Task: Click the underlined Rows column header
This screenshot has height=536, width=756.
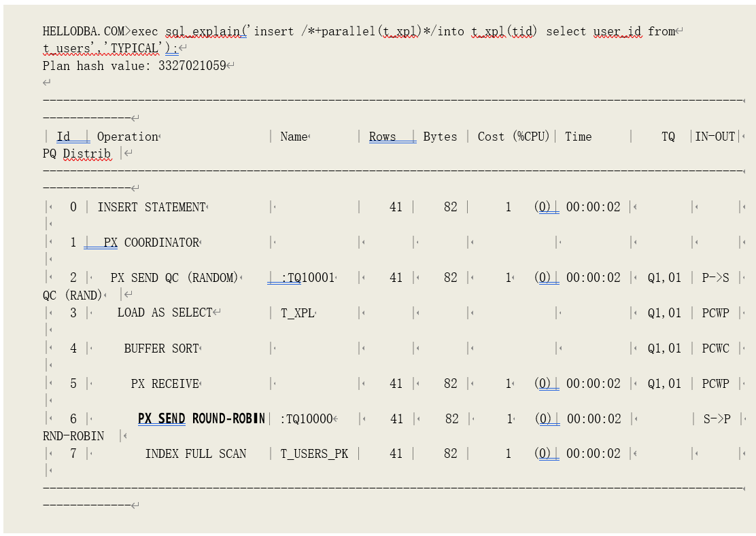Action: tap(383, 137)
